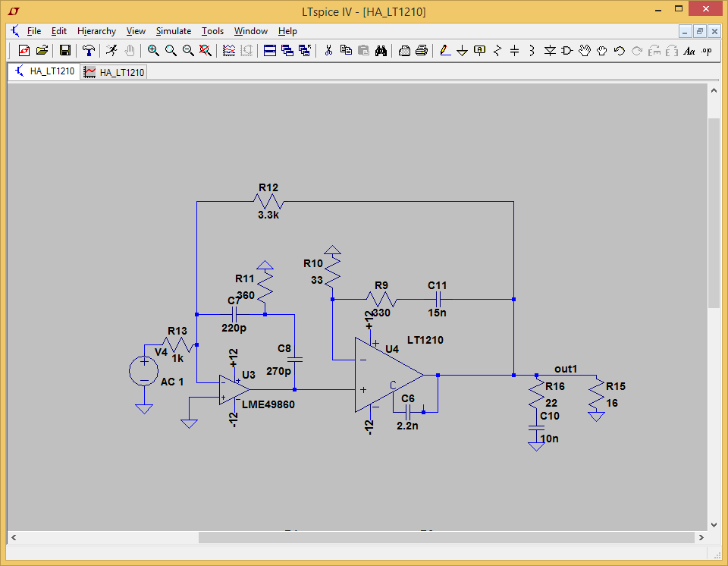This screenshot has width=728, height=566.
Task: Open the View menu
Action: pyautogui.click(x=136, y=31)
